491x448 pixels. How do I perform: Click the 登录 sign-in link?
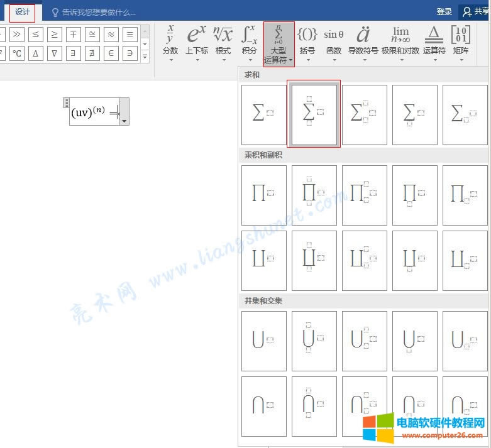pos(444,12)
